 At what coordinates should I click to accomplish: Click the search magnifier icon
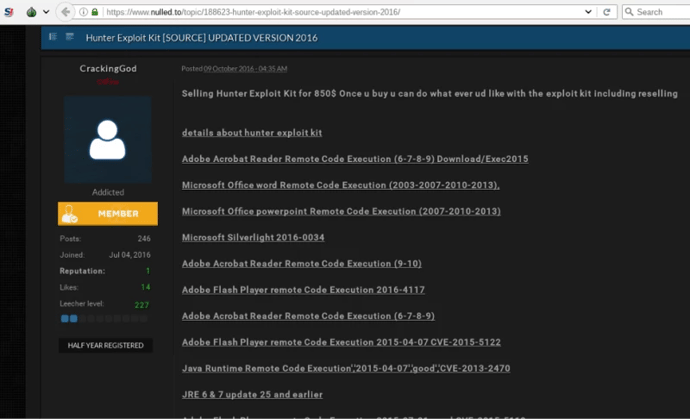[x=629, y=12]
